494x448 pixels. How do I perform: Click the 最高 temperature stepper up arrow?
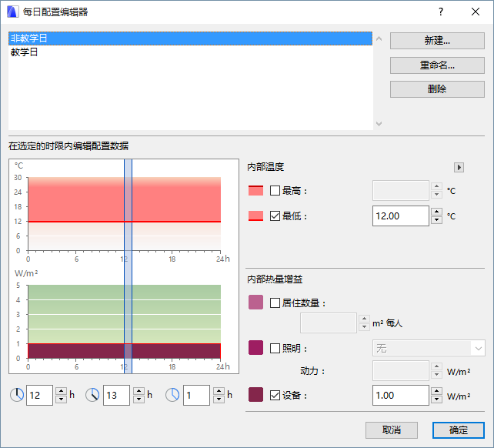point(436,186)
